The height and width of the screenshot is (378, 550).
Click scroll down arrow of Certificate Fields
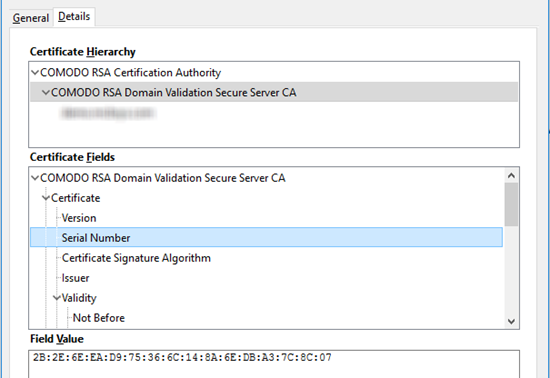511,321
